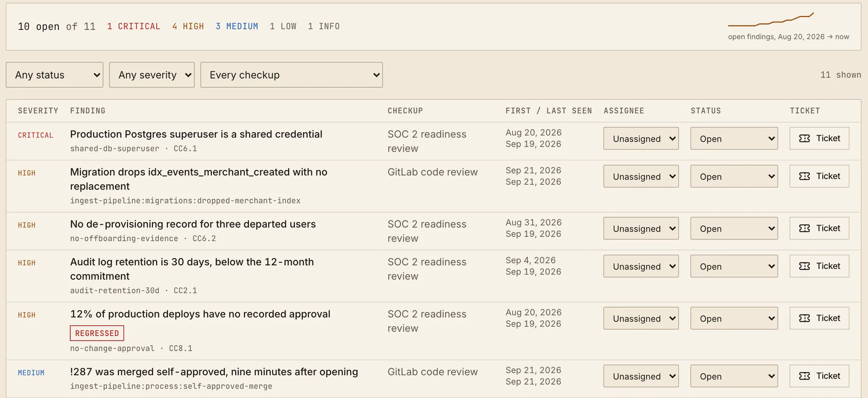Assign the de-provisioning record finding

(641, 228)
